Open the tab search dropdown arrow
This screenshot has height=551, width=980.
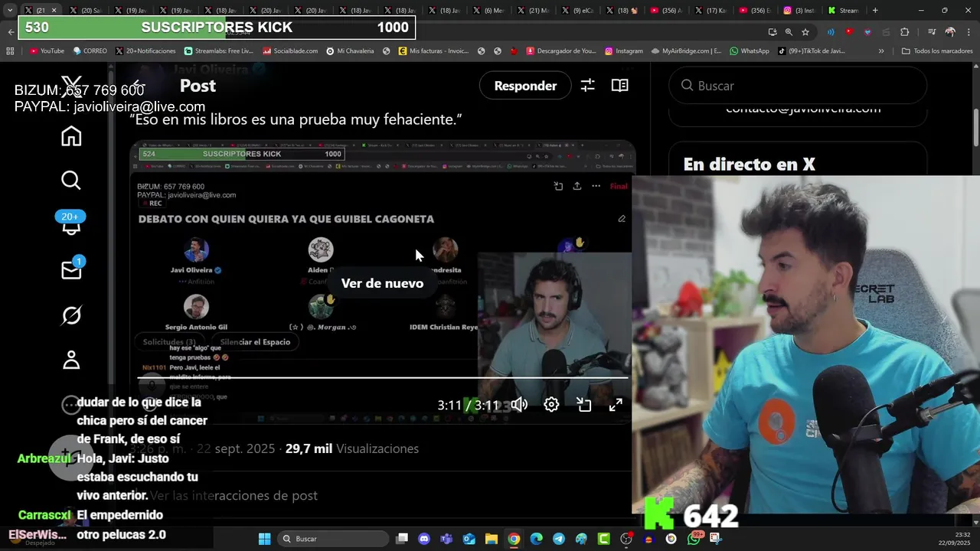pyautogui.click(x=10, y=11)
